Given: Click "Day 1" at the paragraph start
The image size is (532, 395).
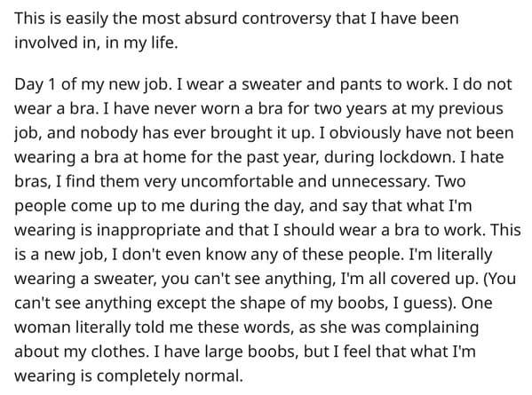Looking at the screenshot, I should click(x=35, y=84).
